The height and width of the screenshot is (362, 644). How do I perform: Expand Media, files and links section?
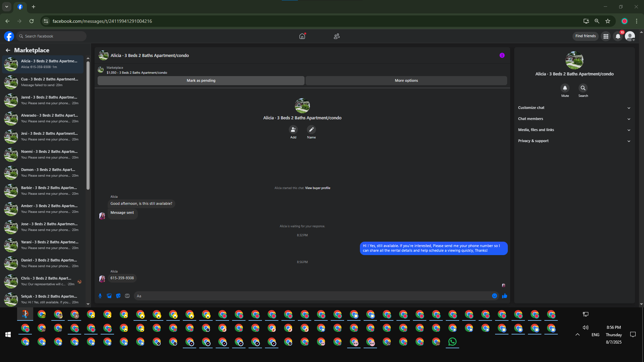pos(574,130)
